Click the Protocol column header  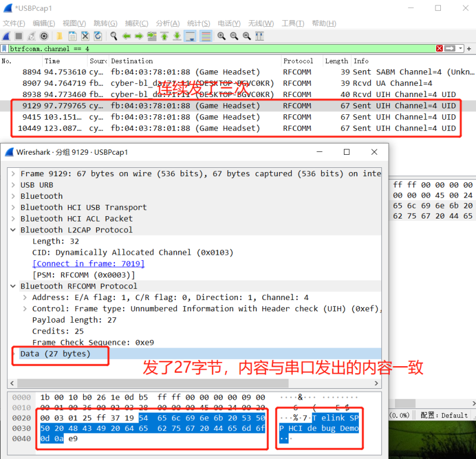tap(299, 61)
